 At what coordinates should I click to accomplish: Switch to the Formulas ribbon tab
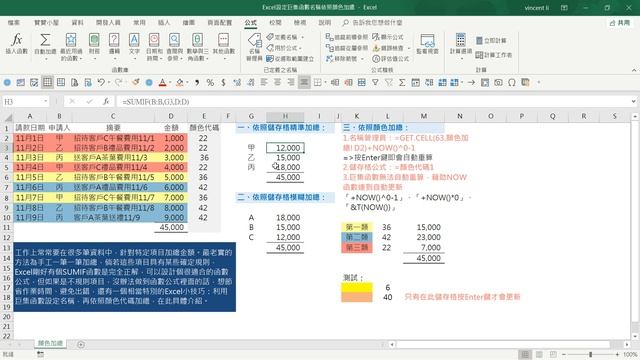(x=251, y=22)
